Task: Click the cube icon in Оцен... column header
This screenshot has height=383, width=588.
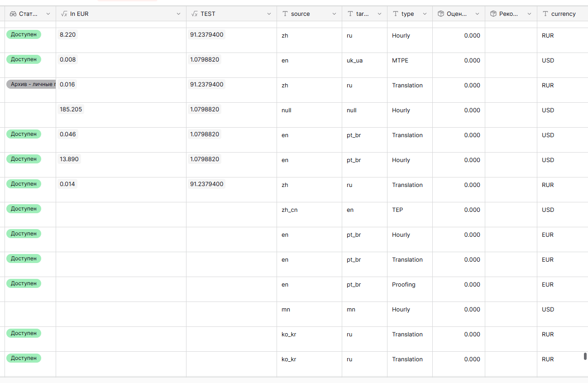Action: coord(441,14)
